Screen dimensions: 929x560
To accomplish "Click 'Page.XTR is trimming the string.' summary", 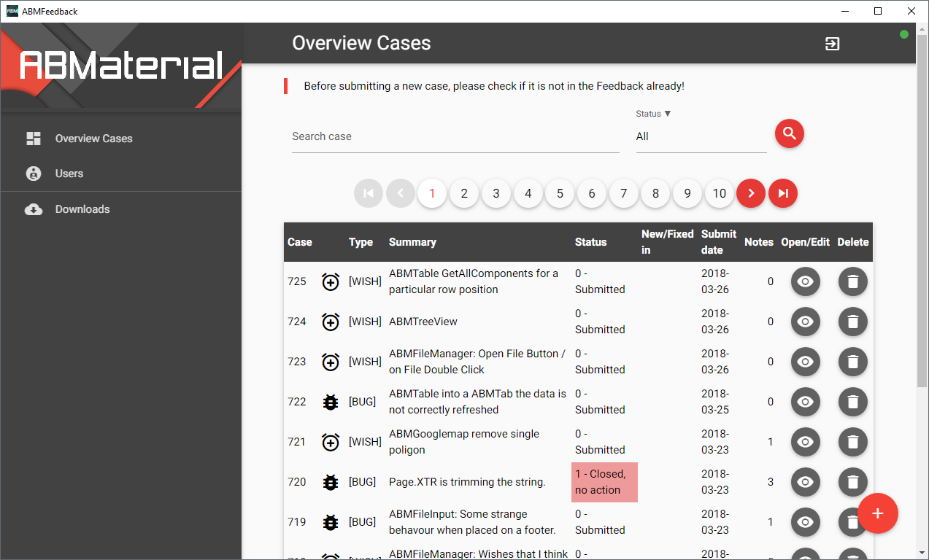I will coord(467,482).
